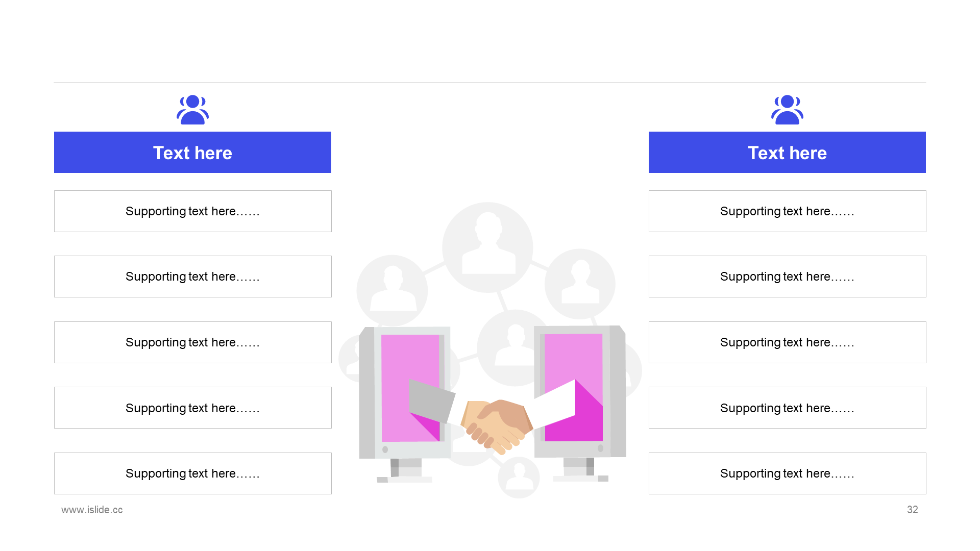
Task: Click the right pink monitor graphic
Action: [x=580, y=403]
